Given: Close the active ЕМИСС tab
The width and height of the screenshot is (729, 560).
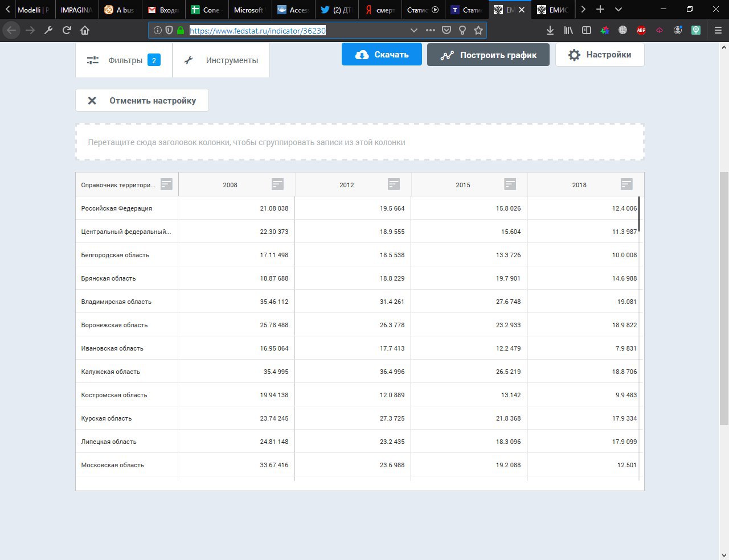Looking at the screenshot, I should [x=522, y=10].
